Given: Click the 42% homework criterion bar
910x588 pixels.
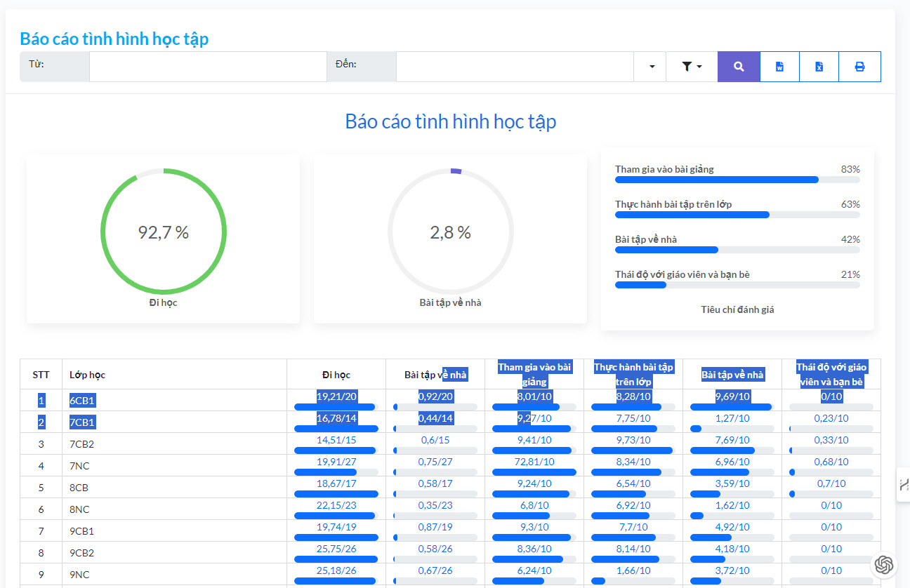Looking at the screenshot, I should [x=737, y=250].
